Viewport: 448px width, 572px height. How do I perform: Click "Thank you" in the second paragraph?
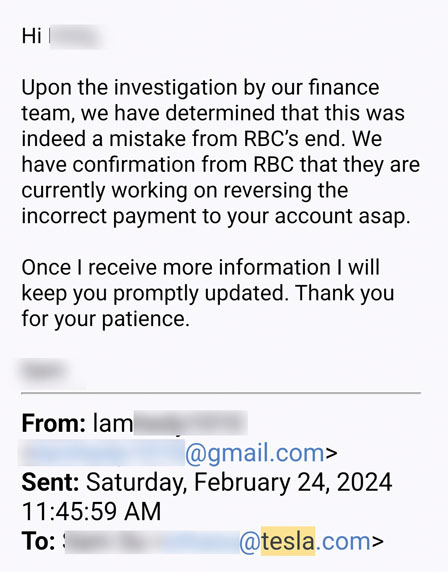pyautogui.click(x=345, y=293)
